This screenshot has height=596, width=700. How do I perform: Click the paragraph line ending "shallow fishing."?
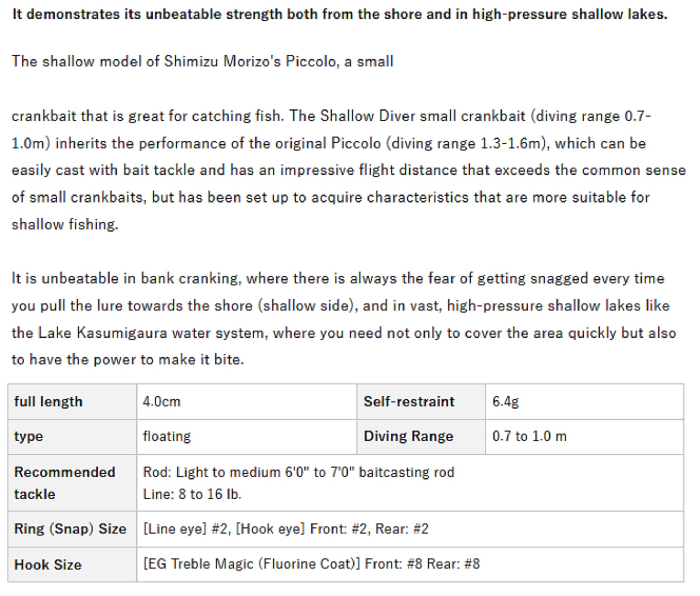pos(65,224)
